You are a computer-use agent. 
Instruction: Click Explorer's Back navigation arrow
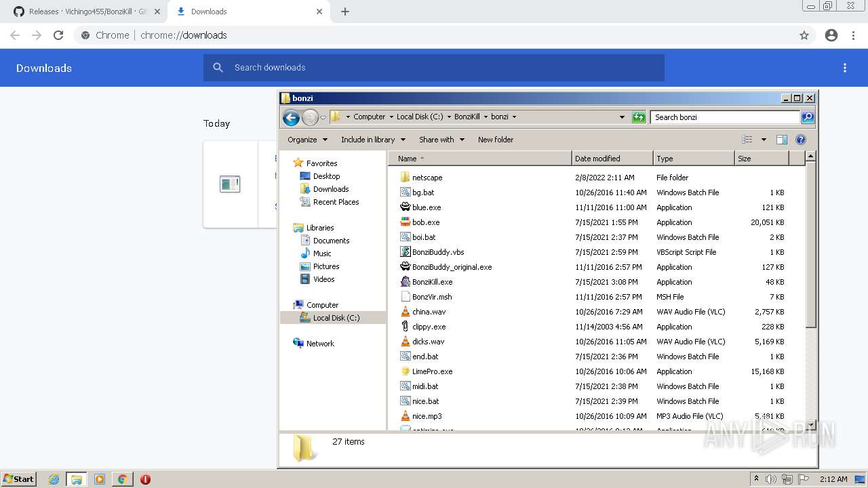[292, 117]
